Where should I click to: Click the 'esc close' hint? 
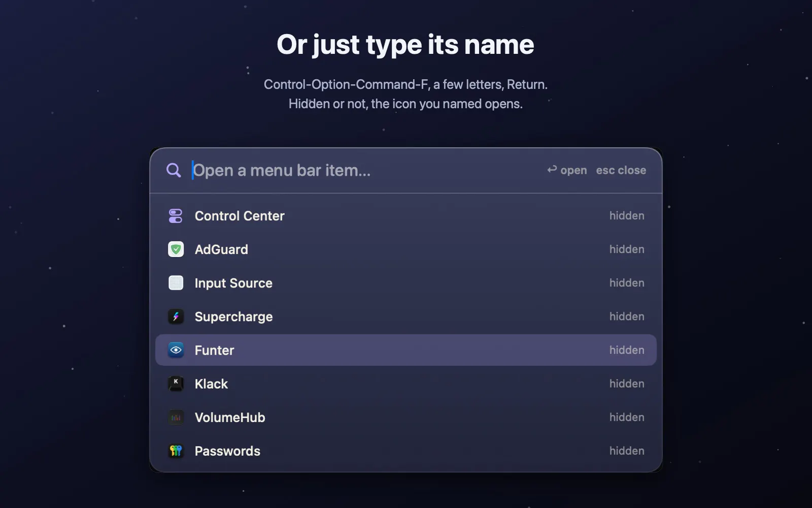(x=621, y=170)
